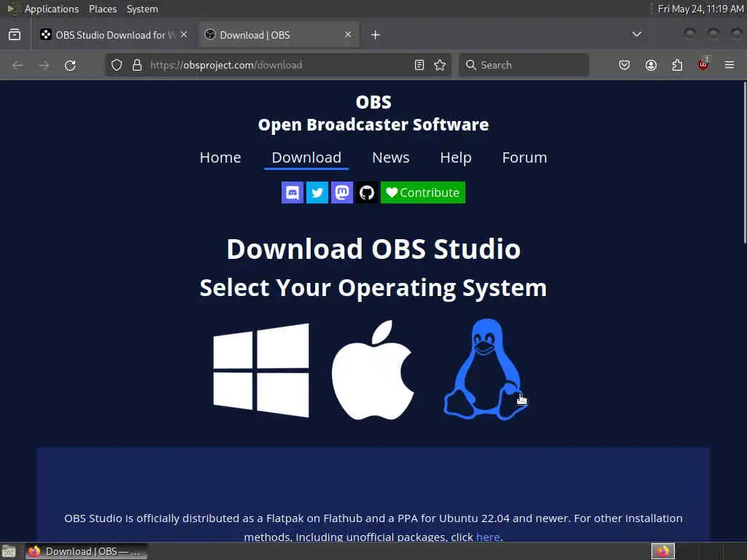Open the OBS Twitter icon link

point(317,192)
